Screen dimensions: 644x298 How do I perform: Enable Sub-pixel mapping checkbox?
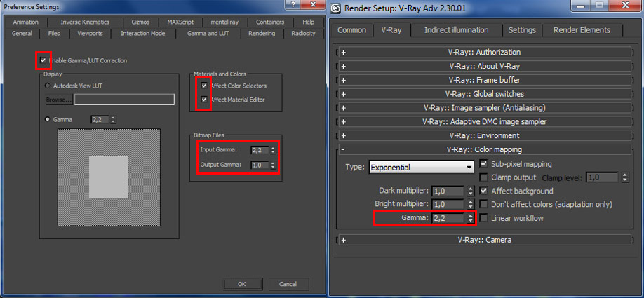[484, 164]
